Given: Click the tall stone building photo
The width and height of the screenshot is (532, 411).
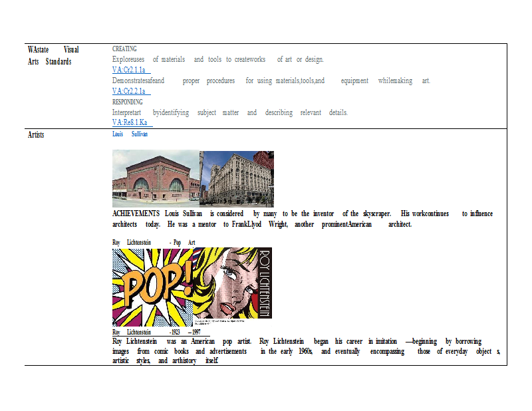Looking at the screenshot, I should point(237,179).
